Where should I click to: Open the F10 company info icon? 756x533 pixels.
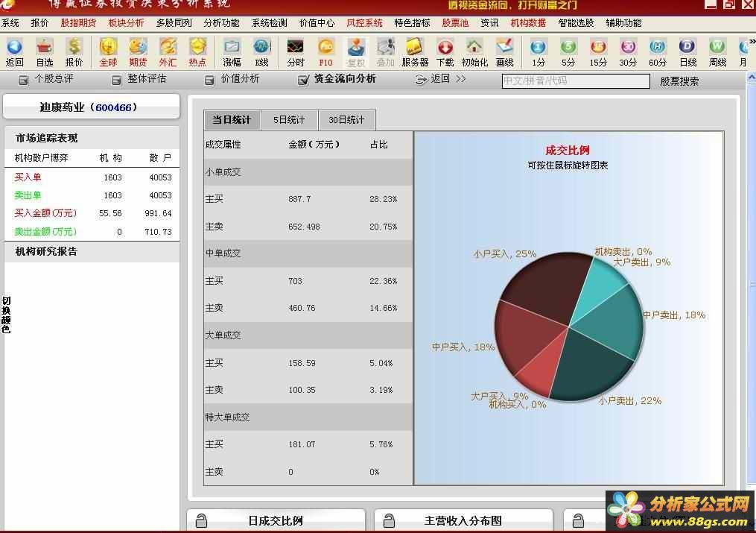point(326,53)
